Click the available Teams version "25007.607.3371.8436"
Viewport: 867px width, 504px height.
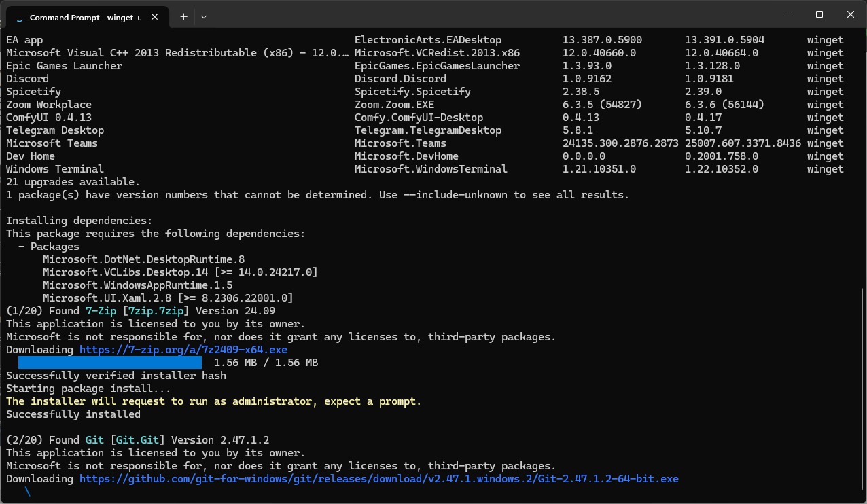tap(743, 143)
